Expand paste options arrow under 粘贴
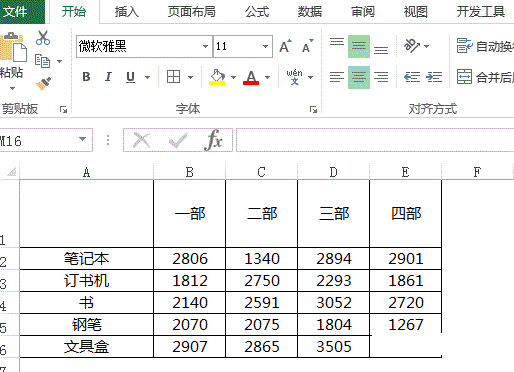Viewport: 514px width, 372px height. coord(12,89)
